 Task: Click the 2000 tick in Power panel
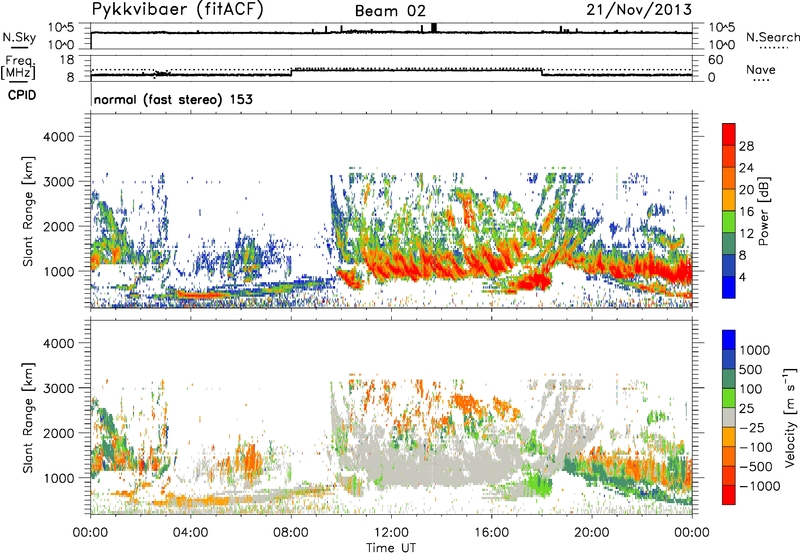click(x=58, y=226)
